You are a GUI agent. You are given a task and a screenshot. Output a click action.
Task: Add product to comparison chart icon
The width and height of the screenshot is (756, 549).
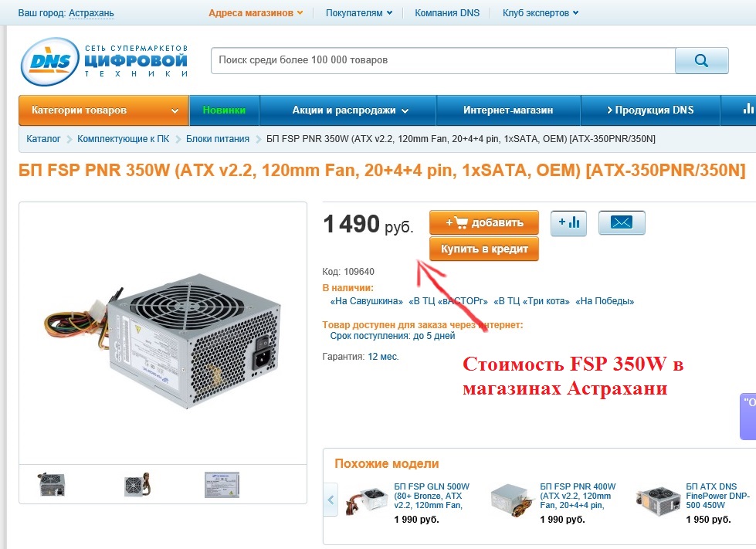pos(568,222)
